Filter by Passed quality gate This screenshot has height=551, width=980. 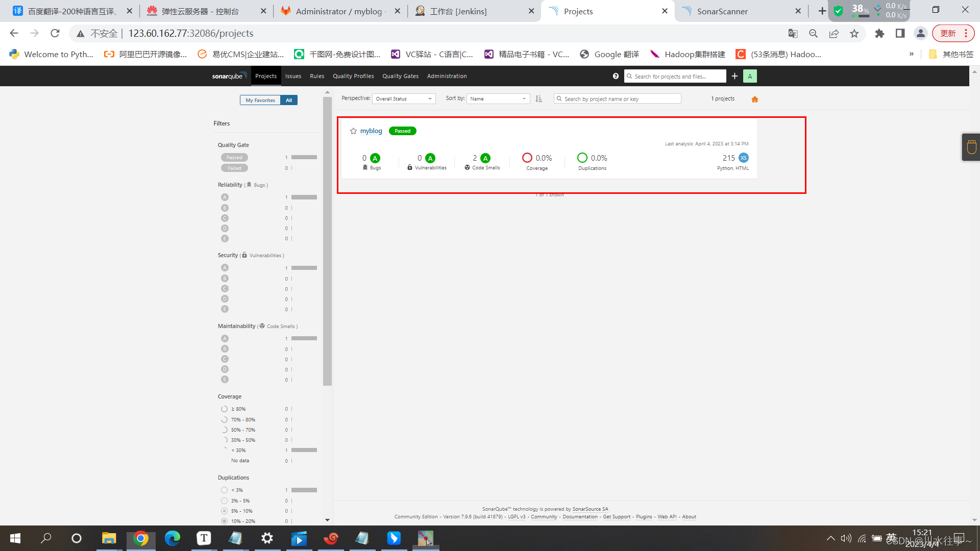click(x=234, y=158)
